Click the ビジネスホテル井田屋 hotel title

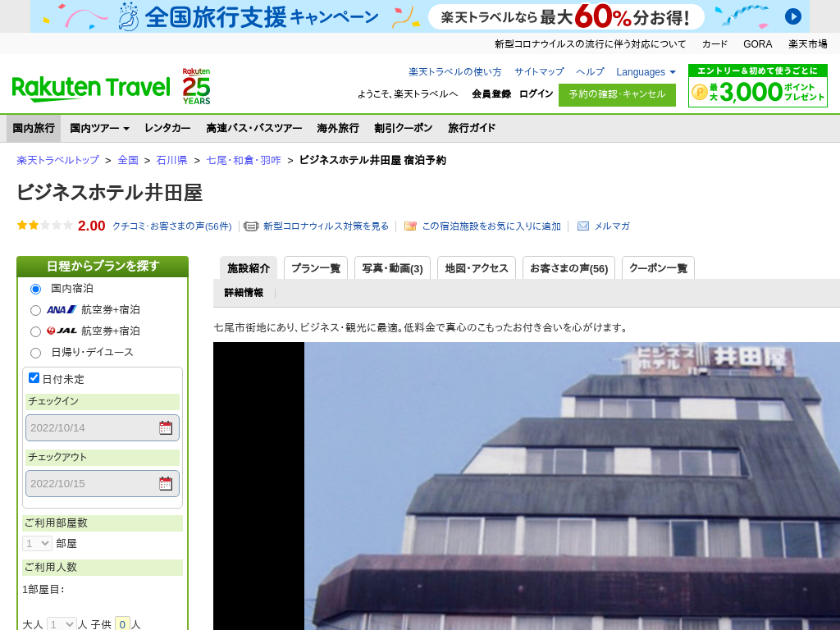(x=109, y=193)
